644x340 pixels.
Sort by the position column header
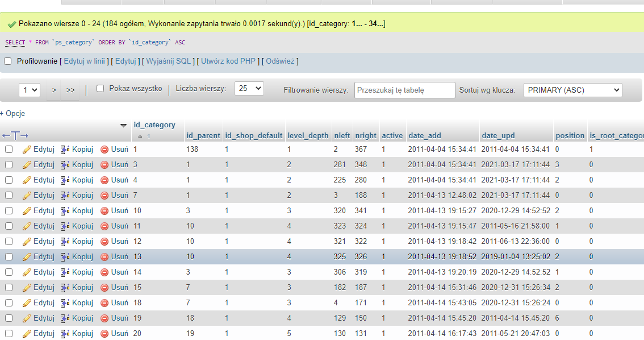(x=570, y=136)
